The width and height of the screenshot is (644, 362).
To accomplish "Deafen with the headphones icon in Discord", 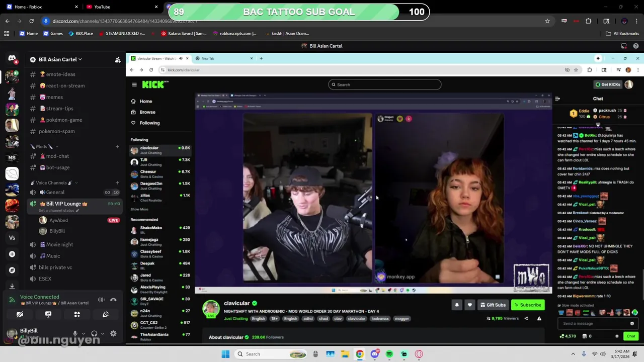I will pos(94,333).
